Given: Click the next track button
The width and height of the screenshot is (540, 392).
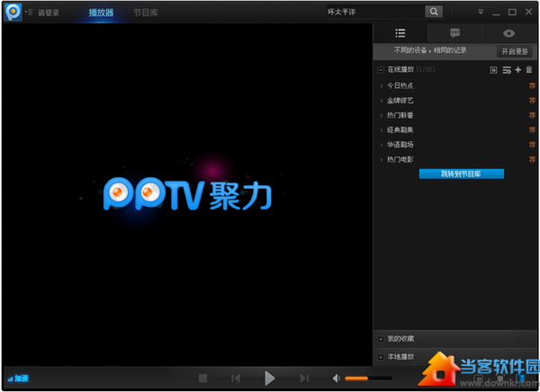Looking at the screenshot, I should (304, 379).
